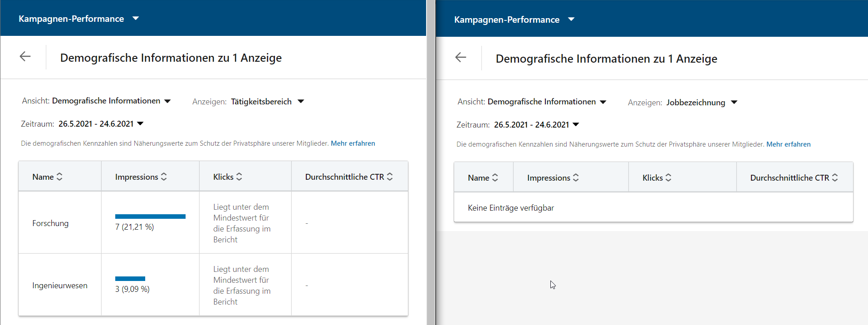Viewport: 868px width, 325px height.
Task: Expand the Jobbezeichnung display dropdown
Action: 701,103
